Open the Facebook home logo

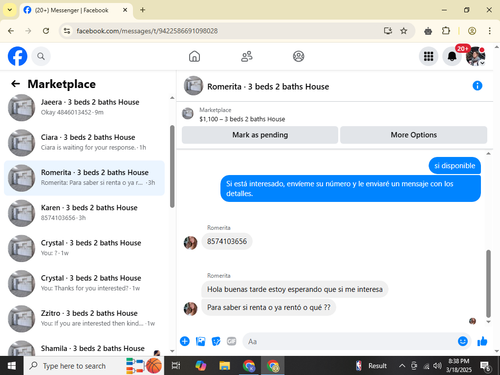click(17, 56)
